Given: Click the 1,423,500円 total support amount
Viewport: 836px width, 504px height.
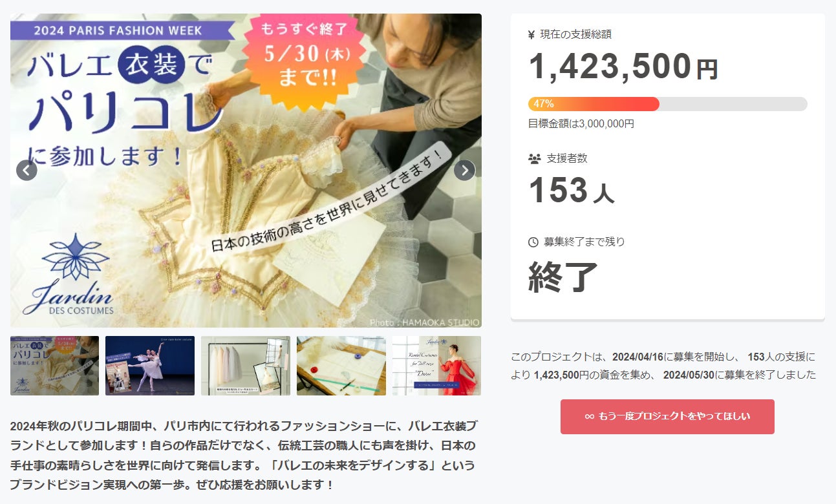Looking at the screenshot, I should point(623,67).
